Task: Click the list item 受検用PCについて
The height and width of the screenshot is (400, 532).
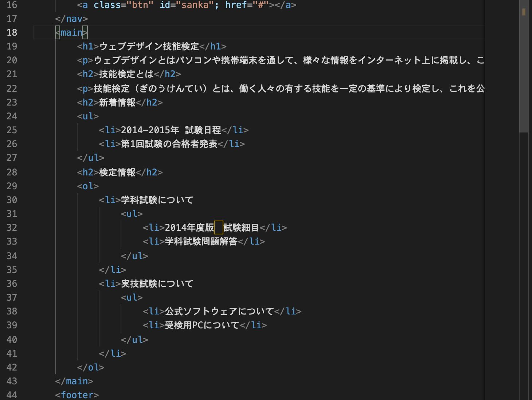Action: click(x=202, y=325)
